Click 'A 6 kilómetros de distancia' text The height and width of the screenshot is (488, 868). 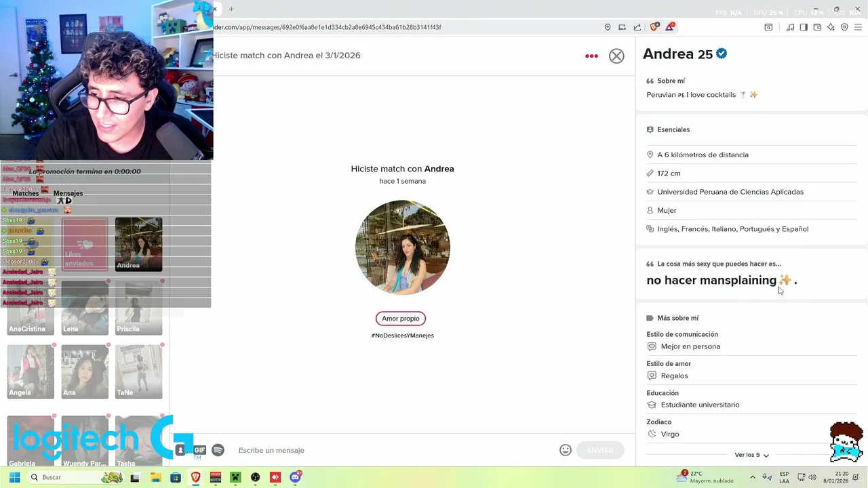coord(703,155)
